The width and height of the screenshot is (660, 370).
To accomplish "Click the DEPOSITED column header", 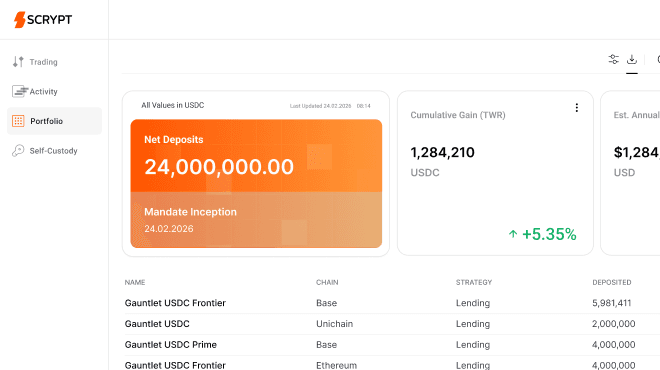I will (612, 282).
